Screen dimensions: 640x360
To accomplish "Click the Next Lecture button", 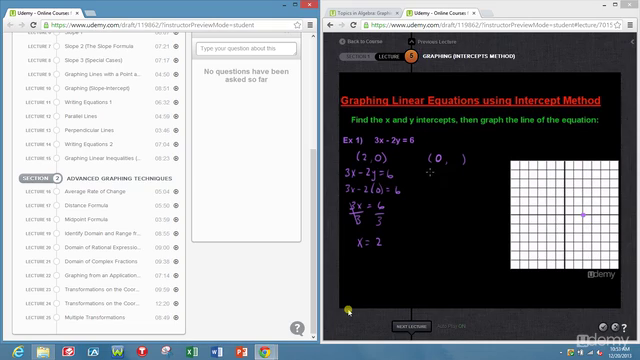I will [x=411, y=327].
